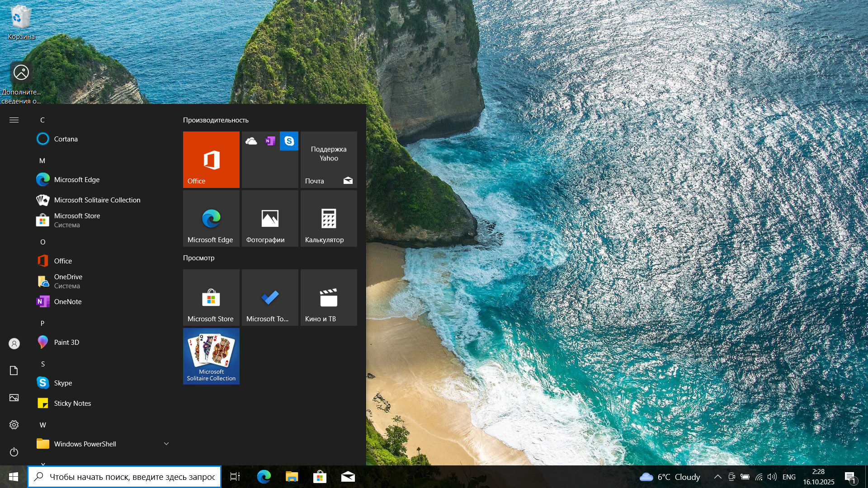The width and height of the screenshot is (868, 488).
Task: Open the Power options button
Action: (14, 452)
